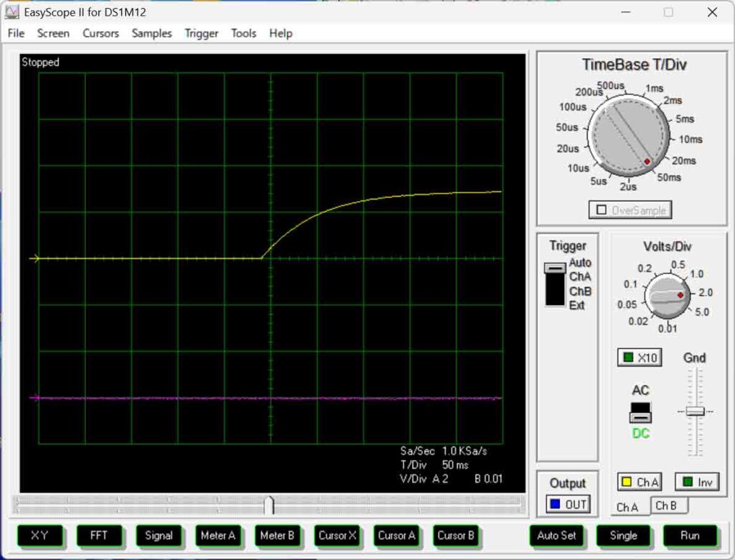The height and width of the screenshot is (560, 735).
Task: Flip the AC/DC coupling switch
Action: 640,413
